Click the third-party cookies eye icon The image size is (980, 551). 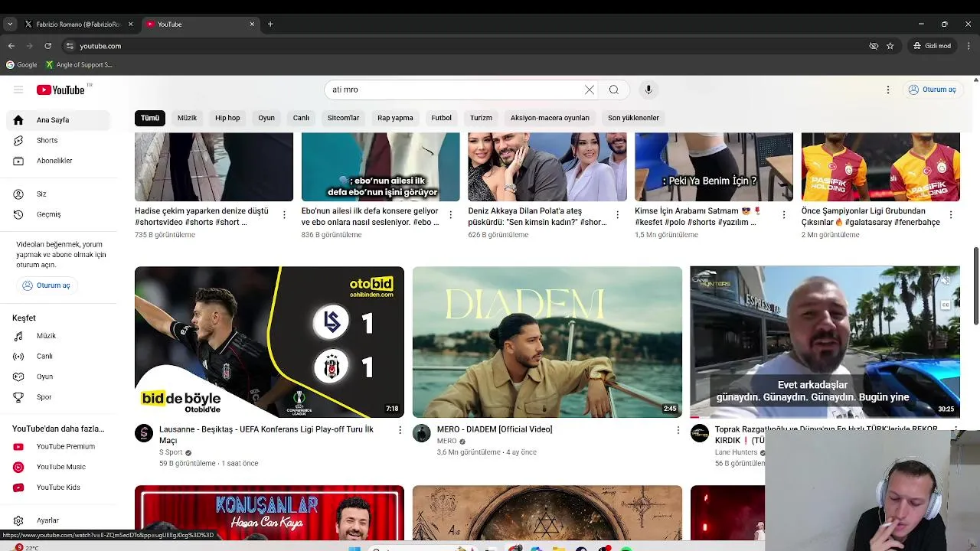click(874, 46)
